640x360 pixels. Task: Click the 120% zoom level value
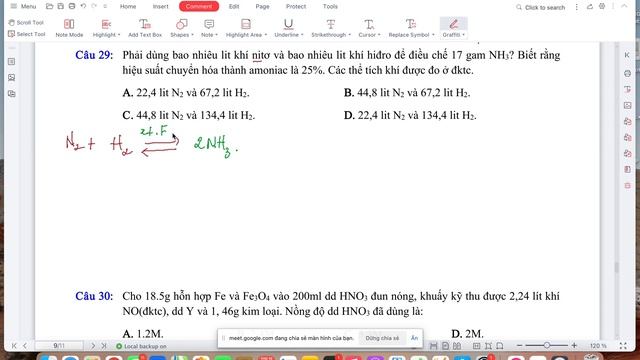click(x=598, y=346)
